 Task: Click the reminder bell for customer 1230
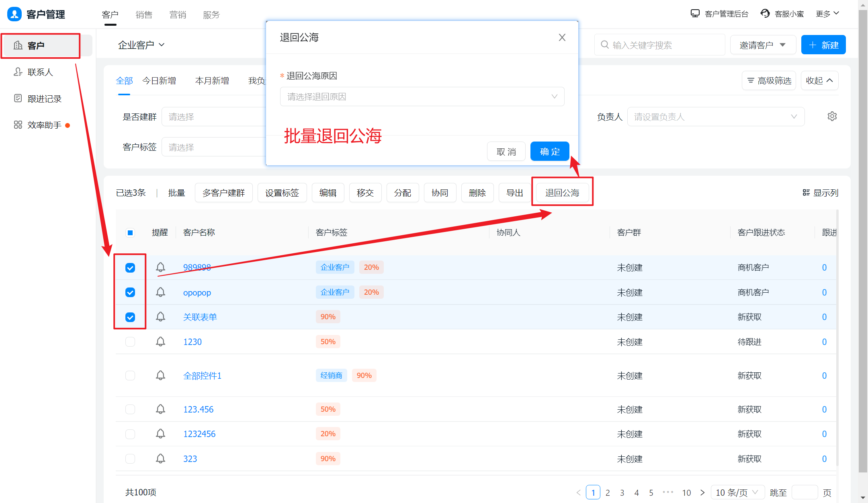160,342
